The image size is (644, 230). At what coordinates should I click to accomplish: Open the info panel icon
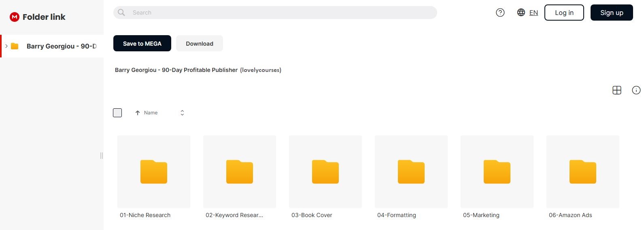click(636, 90)
